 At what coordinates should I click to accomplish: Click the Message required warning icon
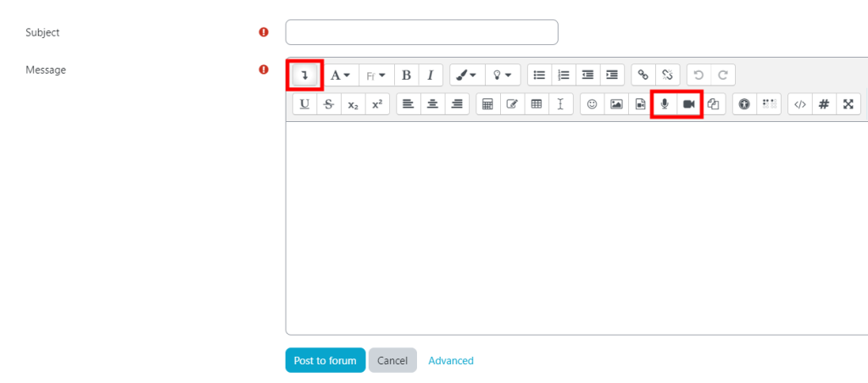pos(264,69)
